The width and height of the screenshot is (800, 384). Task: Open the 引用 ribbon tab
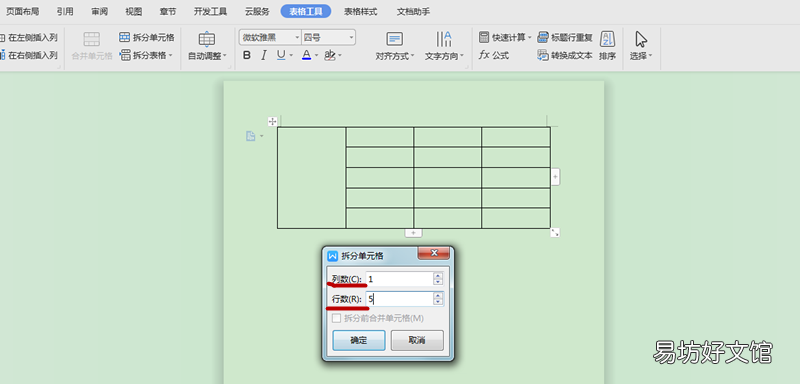(65, 11)
